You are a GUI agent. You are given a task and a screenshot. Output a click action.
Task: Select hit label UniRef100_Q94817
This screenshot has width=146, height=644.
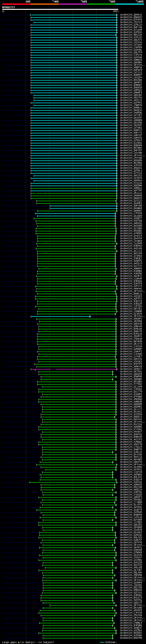tap(131, 369)
